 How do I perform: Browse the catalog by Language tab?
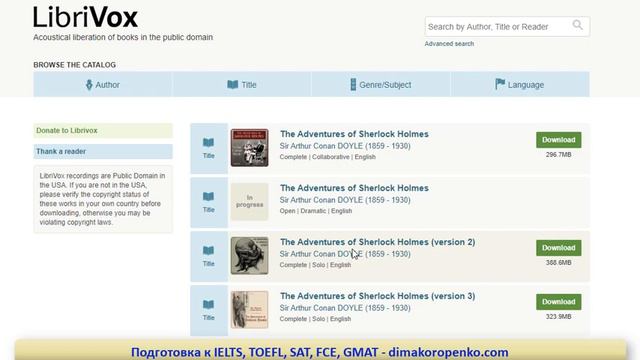click(520, 84)
